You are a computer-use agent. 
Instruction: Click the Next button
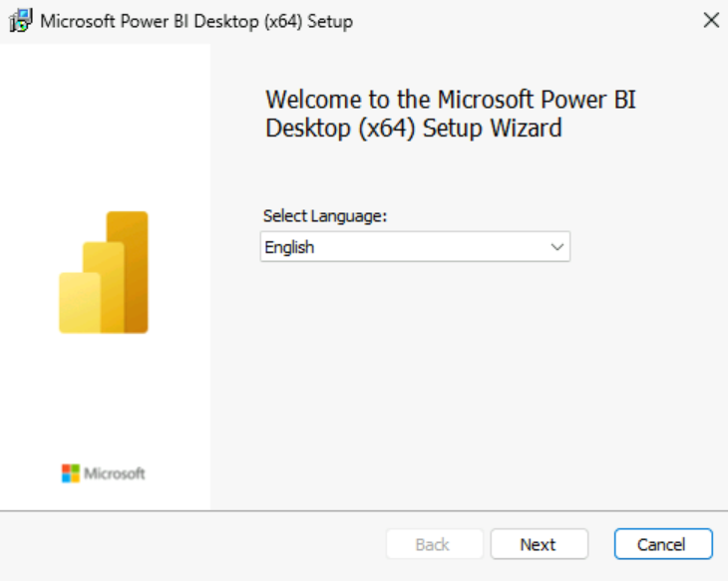click(540, 544)
